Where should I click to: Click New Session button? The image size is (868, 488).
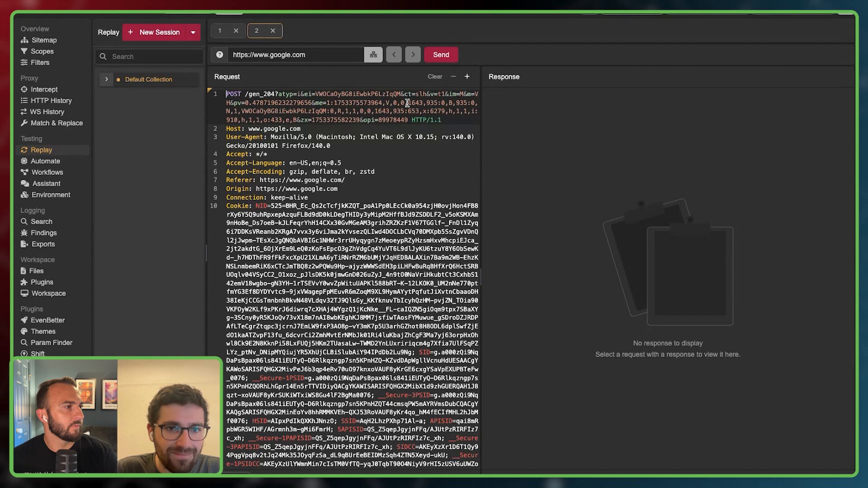154,33
